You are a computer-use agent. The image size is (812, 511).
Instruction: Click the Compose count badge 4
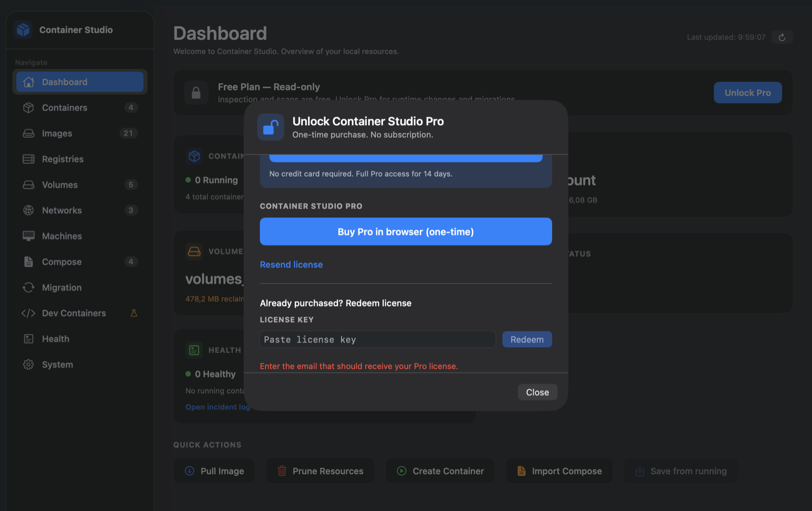(131, 262)
